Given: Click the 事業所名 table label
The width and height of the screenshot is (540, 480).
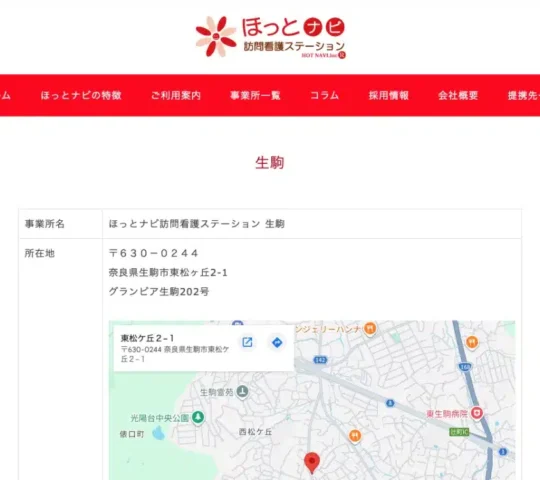Looking at the screenshot, I should point(45,224).
